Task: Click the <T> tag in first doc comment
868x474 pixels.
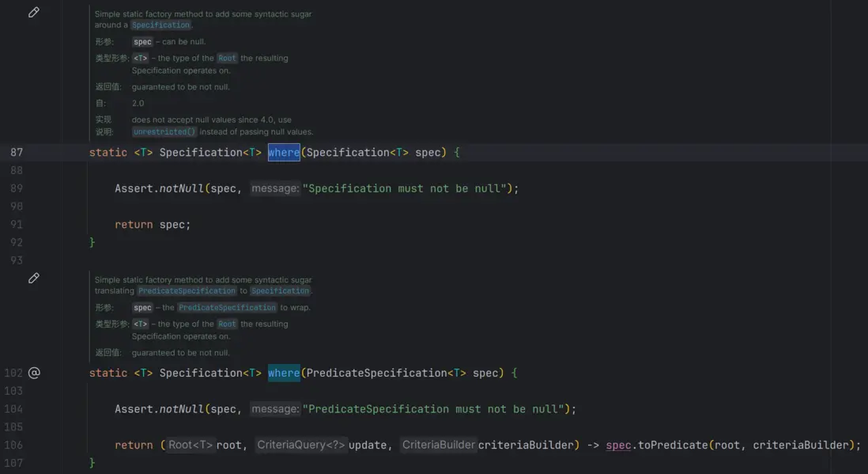Action: click(141, 59)
